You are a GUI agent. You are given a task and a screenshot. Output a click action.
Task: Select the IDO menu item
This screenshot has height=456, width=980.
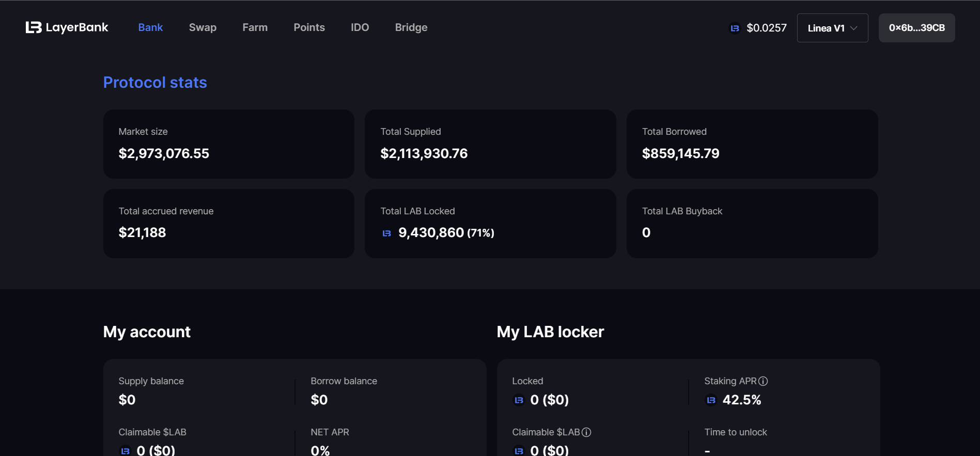pos(360,27)
